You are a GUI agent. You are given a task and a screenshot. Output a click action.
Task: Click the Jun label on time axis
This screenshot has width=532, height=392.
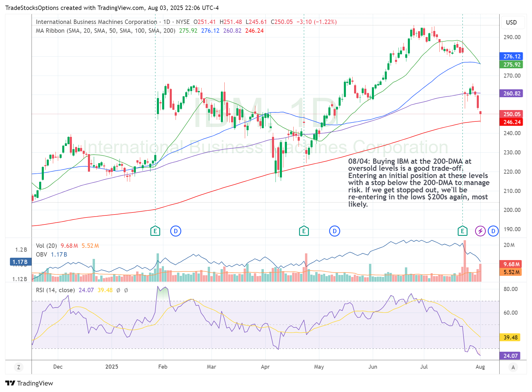click(372, 367)
